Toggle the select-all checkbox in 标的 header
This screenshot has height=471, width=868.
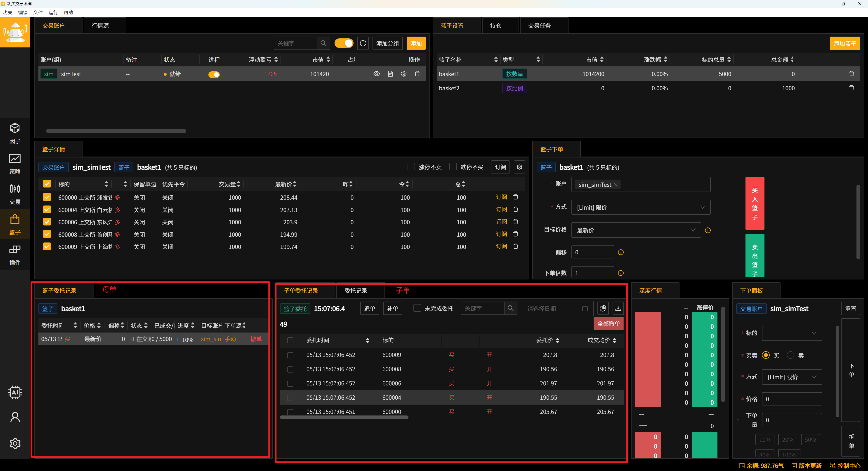pyautogui.click(x=47, y=184)
